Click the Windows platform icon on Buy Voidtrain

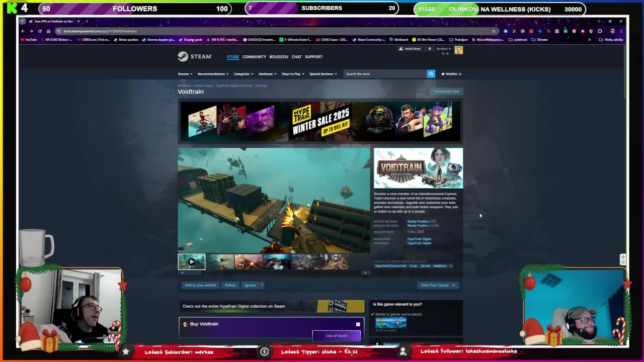click(358, 324)
